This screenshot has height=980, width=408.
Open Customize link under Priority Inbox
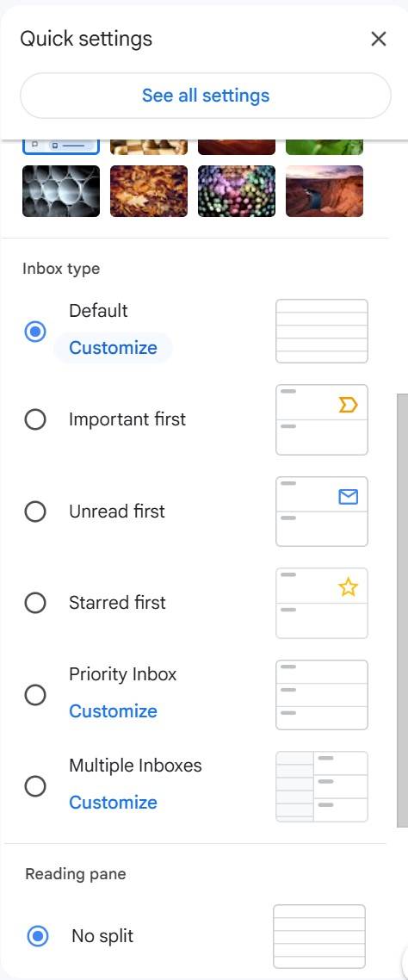(x=113, y=711)
